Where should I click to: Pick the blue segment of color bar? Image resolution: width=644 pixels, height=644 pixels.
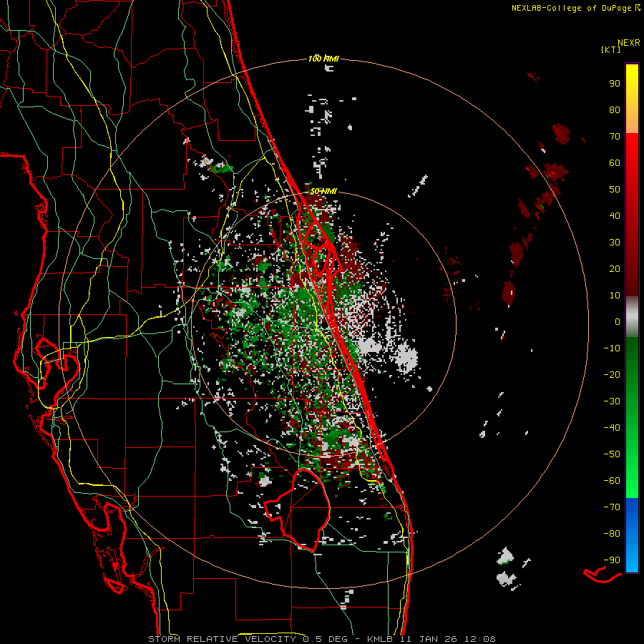pos(632,535)
